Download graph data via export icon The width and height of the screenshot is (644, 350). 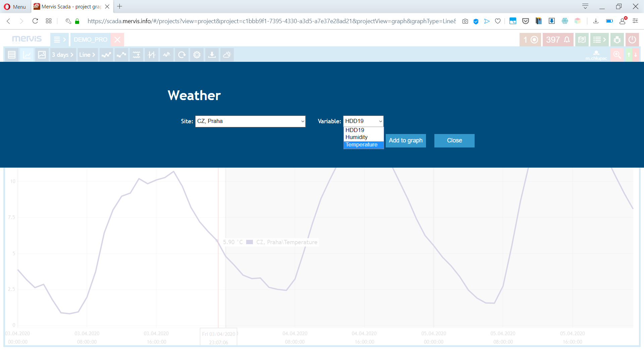point(212,54)
